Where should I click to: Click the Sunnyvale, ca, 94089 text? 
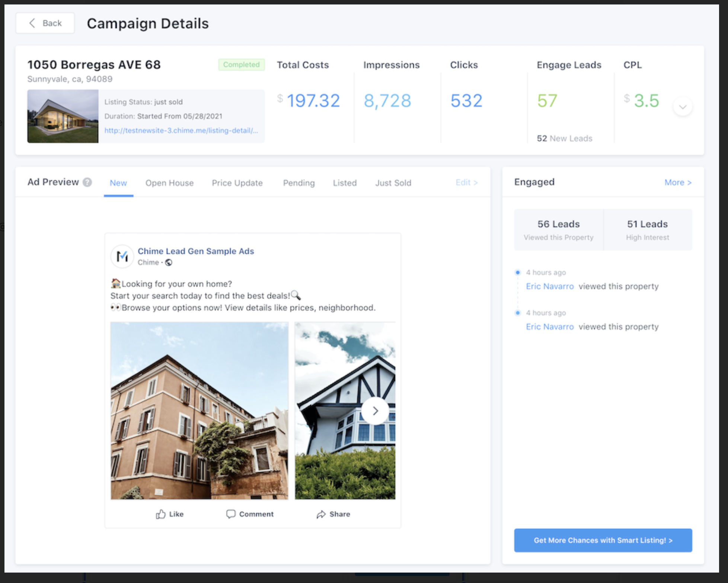click(70, 79)
